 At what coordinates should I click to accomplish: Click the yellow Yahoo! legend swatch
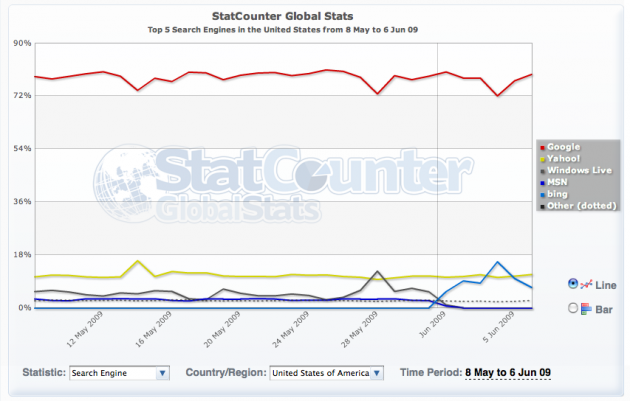tap(541, 159)
